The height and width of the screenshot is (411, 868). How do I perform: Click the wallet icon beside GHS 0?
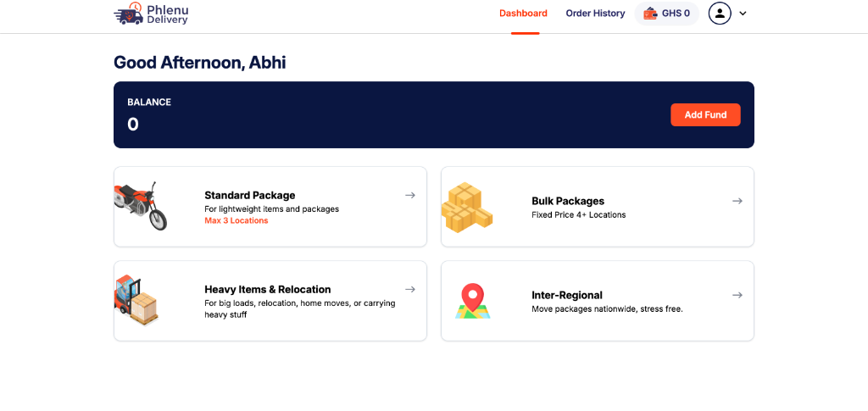pos(650,14)
